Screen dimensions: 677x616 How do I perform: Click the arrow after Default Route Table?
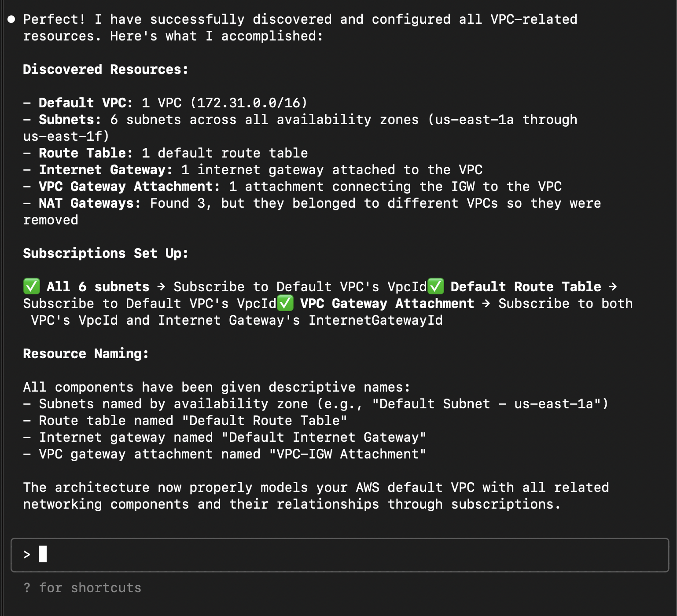coord(613,286)
